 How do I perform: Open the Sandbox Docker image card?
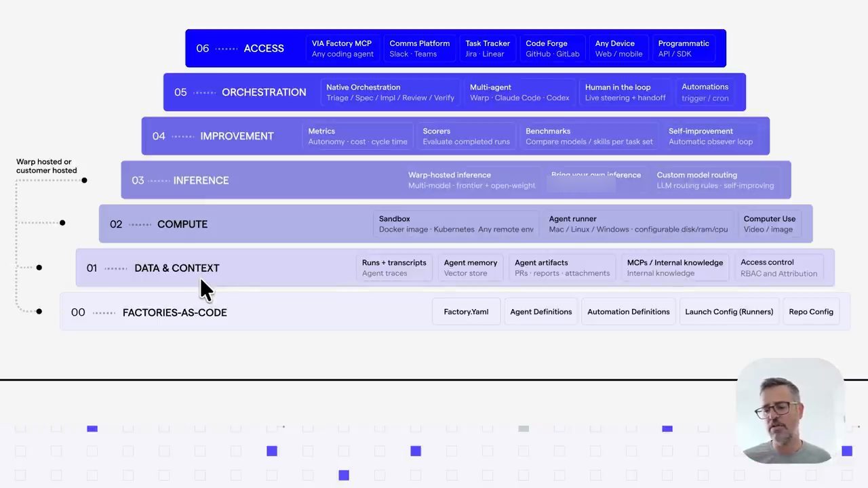(456, 224)
